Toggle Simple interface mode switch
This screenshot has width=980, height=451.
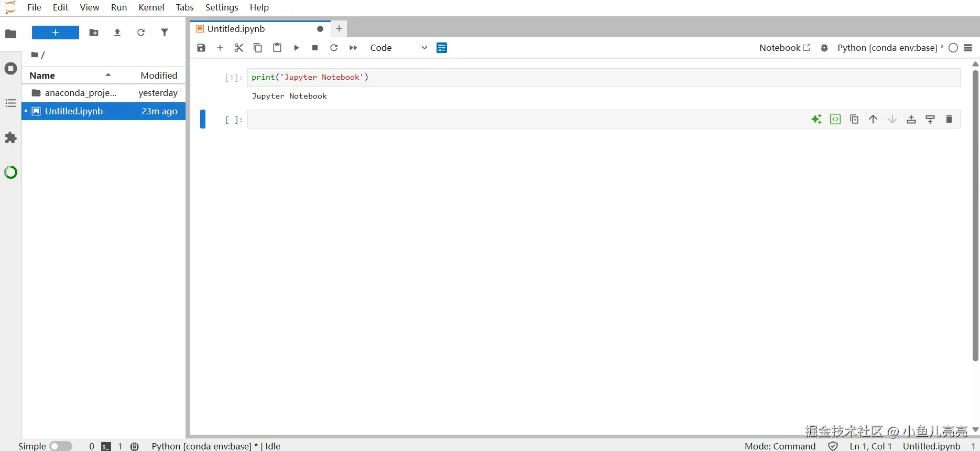click(61, 446)
